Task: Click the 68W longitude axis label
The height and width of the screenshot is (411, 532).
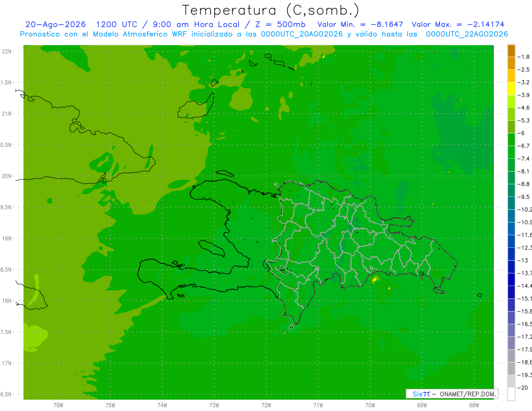Action: [x=474, y=405]
